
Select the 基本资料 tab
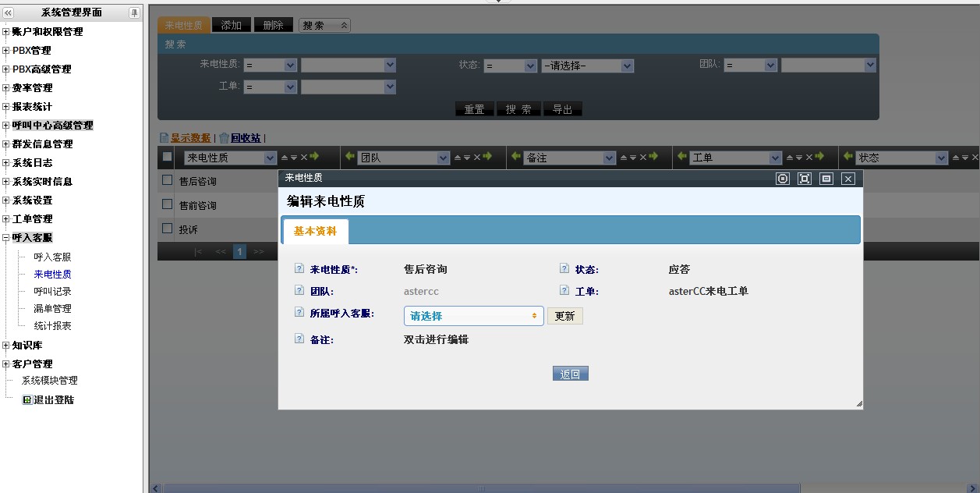[315, 231]
